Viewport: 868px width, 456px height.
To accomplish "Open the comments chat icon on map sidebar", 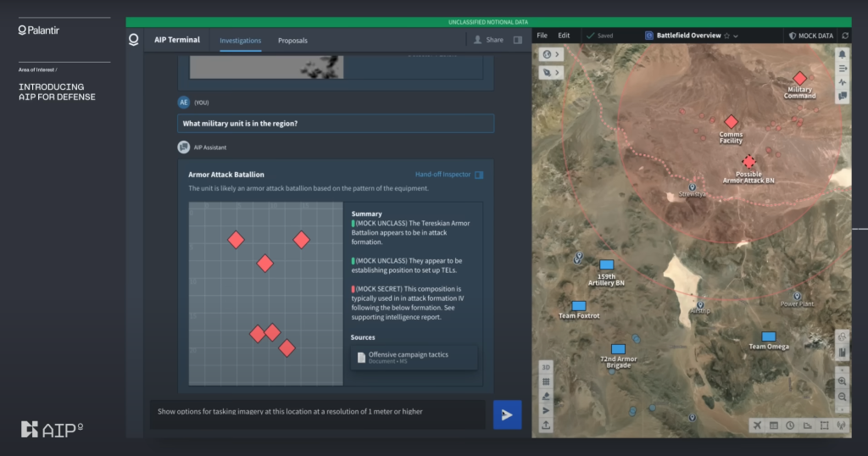I will 842,96.
